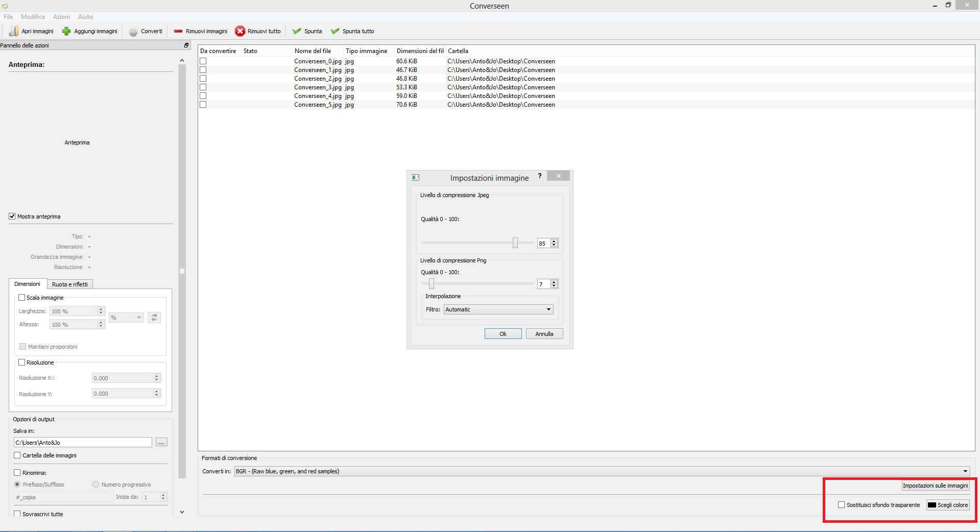Click the Spunta tutto green checkmark icon
The image size is (980, 532).
tap(335, 31)
